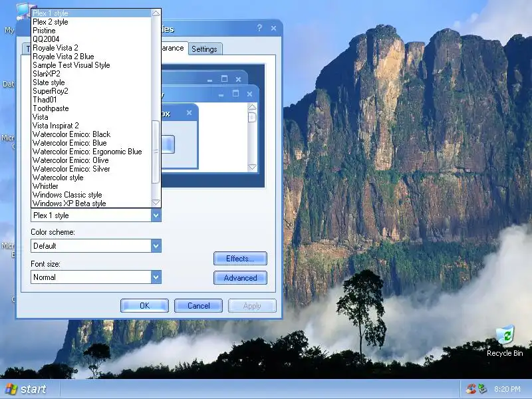Select Watercolor Emico: Blue
The width and height of the screenshot is (532, 399).
tap(91, 143)
